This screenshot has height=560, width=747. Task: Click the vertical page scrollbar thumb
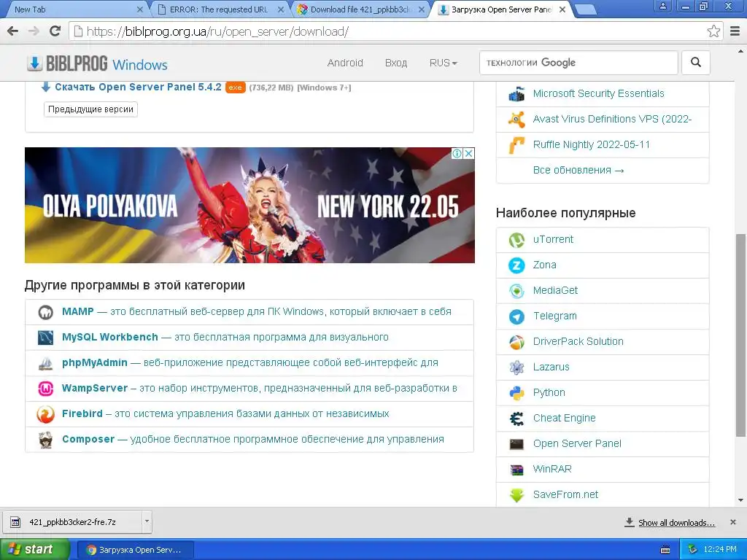pyautogui.click(x=740, y=335)
